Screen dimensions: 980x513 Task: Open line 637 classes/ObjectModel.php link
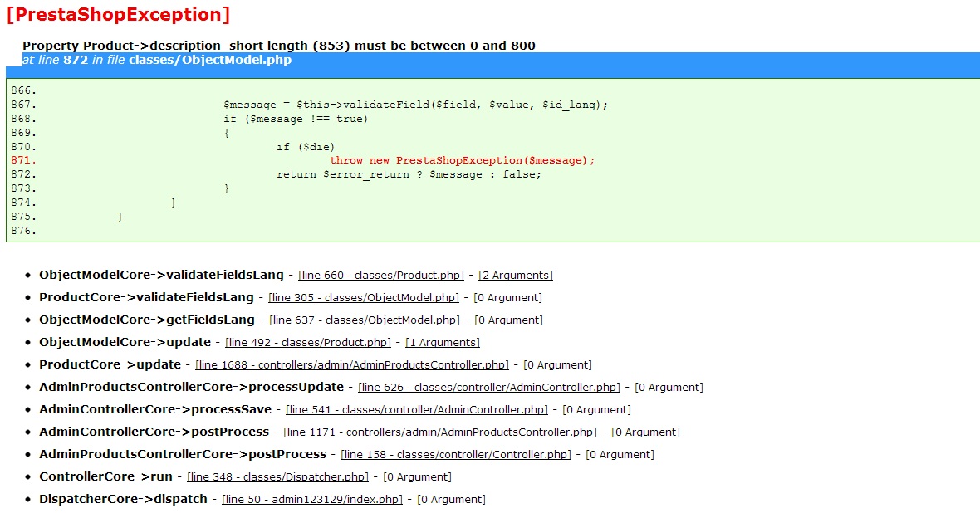pyautogui.click(x=365, y=320)
